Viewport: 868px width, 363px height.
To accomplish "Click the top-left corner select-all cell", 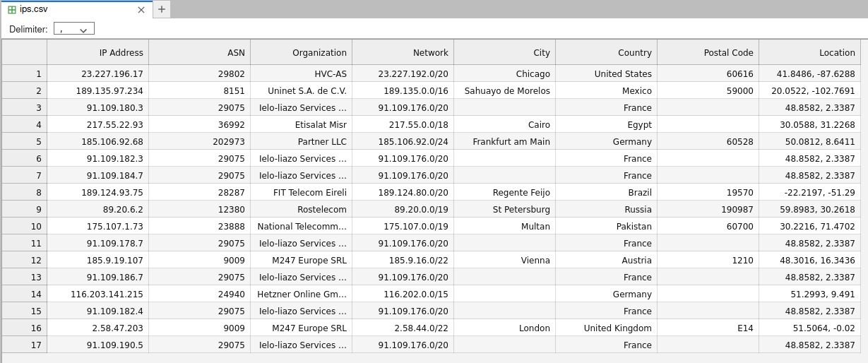I will (x=25, y=53).
